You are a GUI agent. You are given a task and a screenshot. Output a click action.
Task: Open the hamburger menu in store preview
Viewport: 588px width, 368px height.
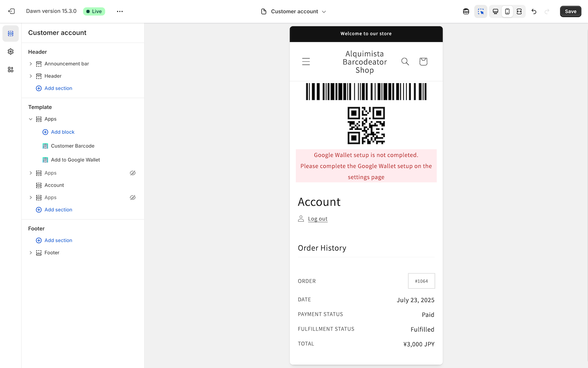[306, 61]
